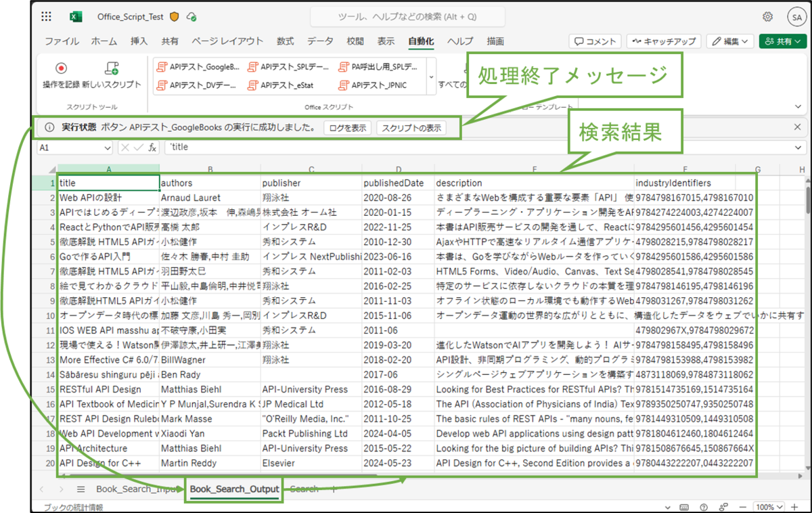Viewport: 812px width, 513px height.
Task: Switch to the 描画 tab
Action: pyautogui.click(x=495, y=41)
